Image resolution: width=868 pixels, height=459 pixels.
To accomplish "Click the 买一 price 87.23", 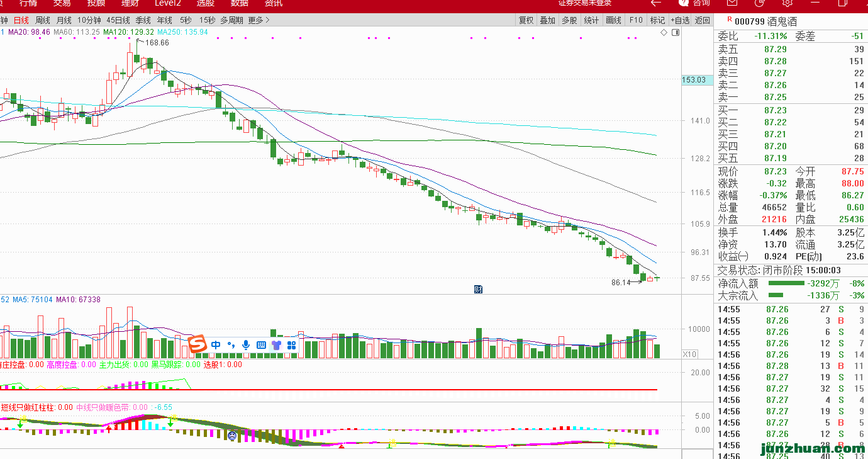I will 776,110.
